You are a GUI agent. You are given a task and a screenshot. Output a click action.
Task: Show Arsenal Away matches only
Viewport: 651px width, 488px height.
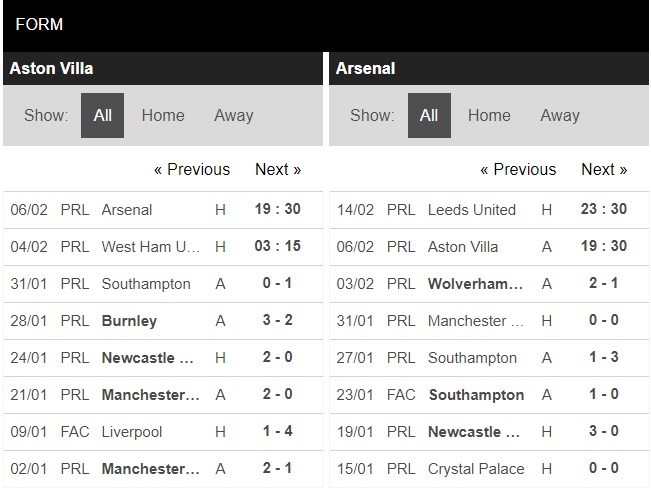click(x=560, y=115)
